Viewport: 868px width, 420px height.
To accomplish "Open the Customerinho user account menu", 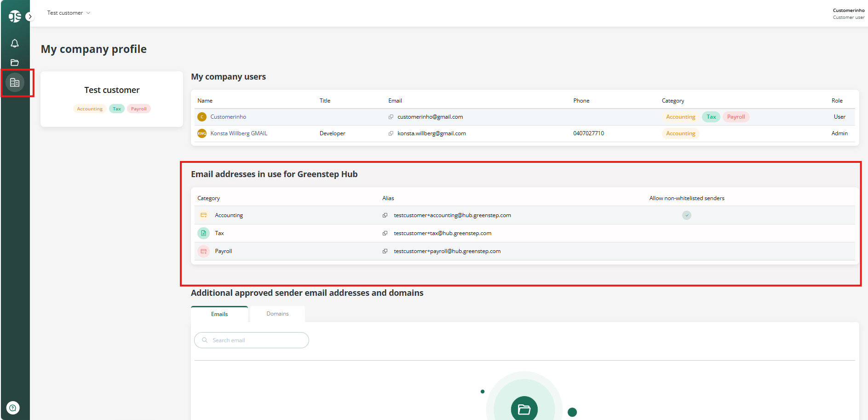I will [848, 14].
